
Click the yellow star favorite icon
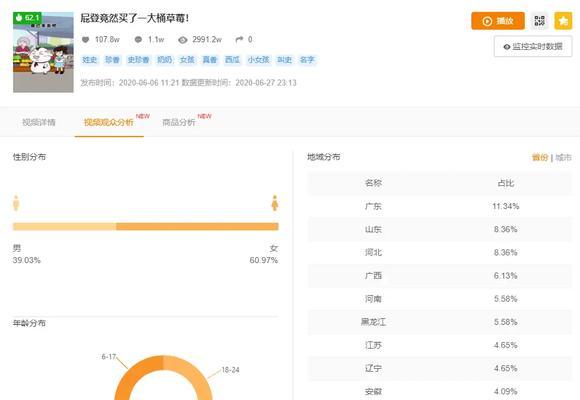(563, 21)
